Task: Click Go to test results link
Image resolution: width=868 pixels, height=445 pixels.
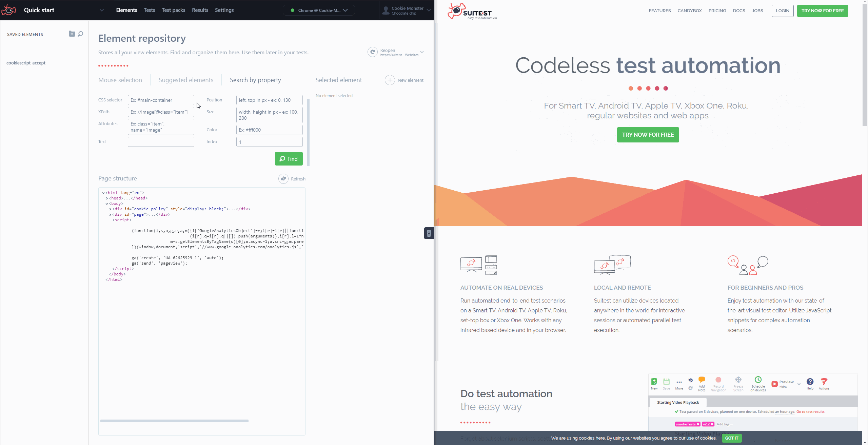Action: [810, 411]
